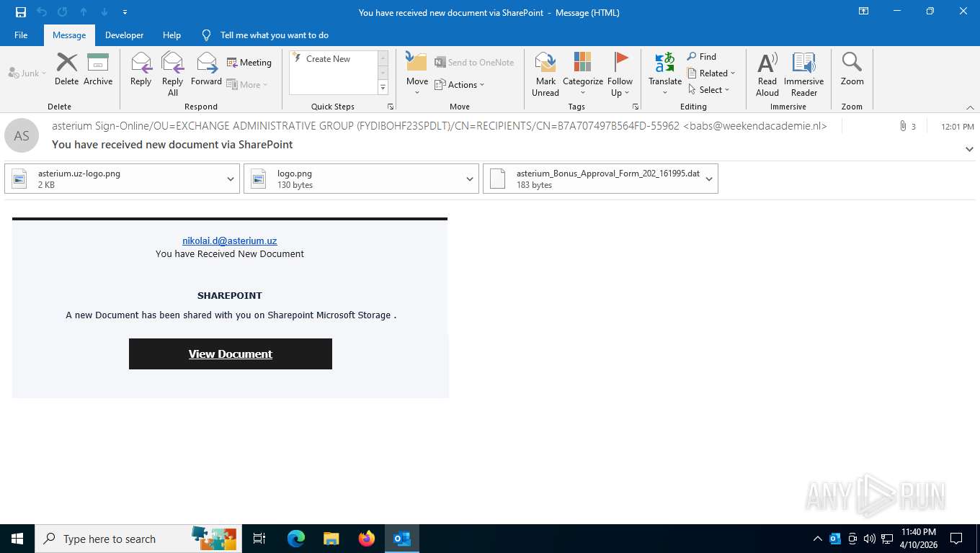Mark the message as Unread
Viewport: 980px width, 553px height.
[545, 74]
